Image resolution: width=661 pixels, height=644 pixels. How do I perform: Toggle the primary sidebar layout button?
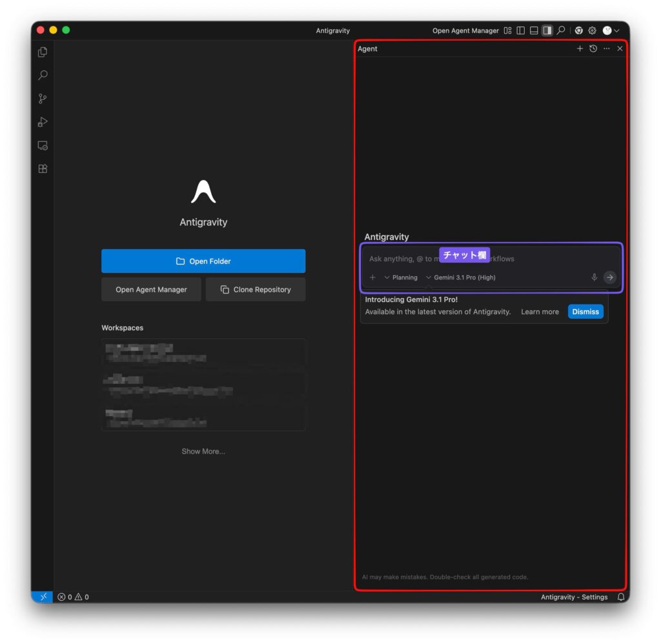(521, 31)
